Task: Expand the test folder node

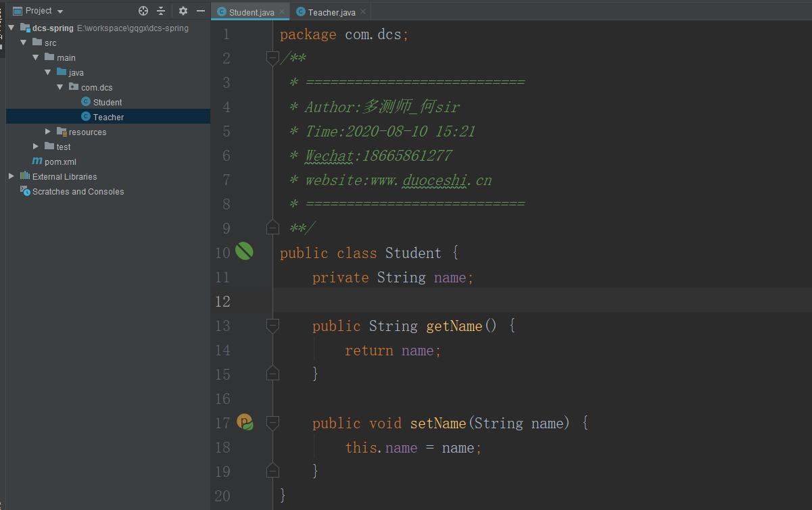Action: pyautogui.click(x=35, y=147)
